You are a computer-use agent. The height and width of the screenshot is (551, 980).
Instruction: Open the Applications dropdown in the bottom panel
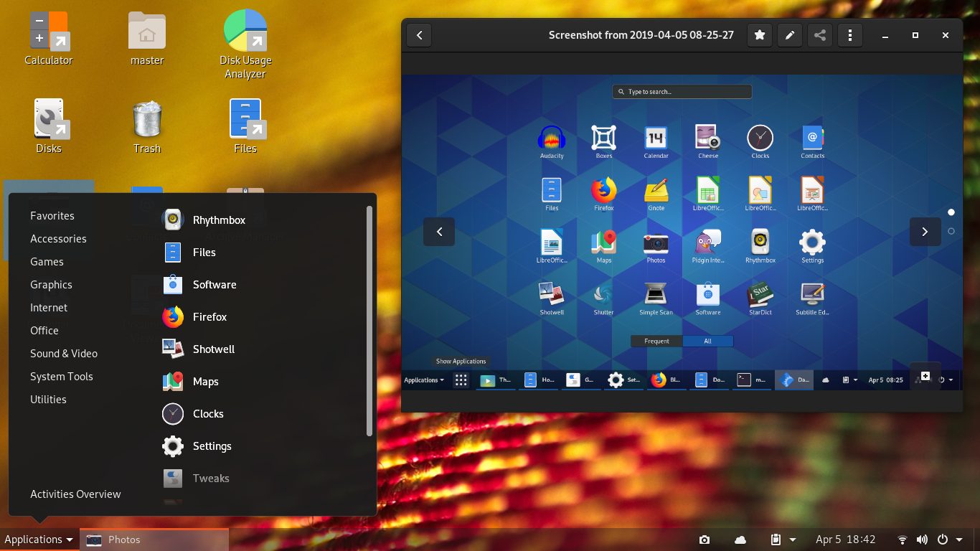tap(39, 540)
